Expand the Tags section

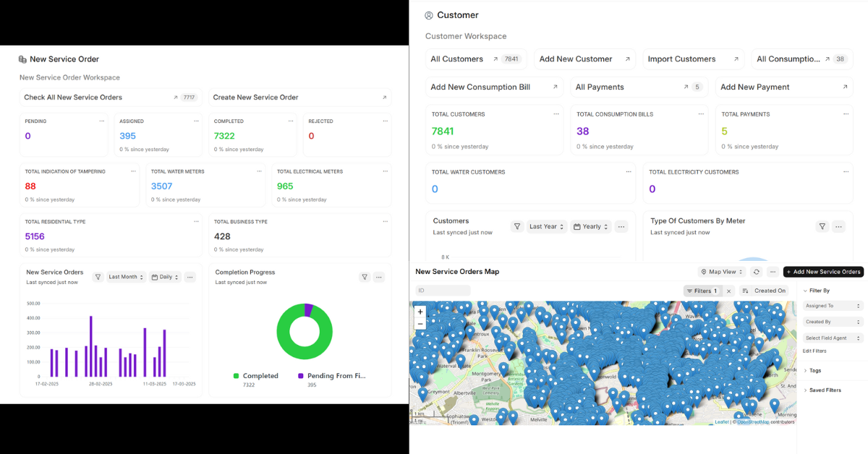click(x=814, y=370)
